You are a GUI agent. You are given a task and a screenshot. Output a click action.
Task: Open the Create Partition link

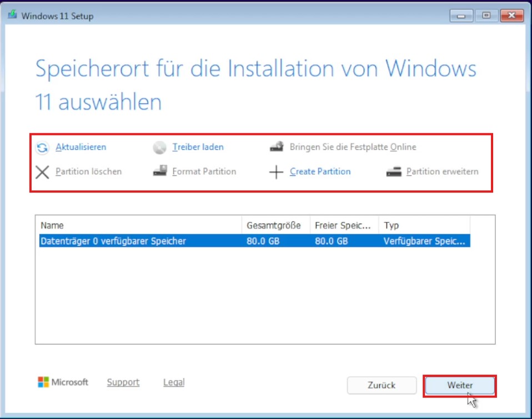click(x=320, y=171)
